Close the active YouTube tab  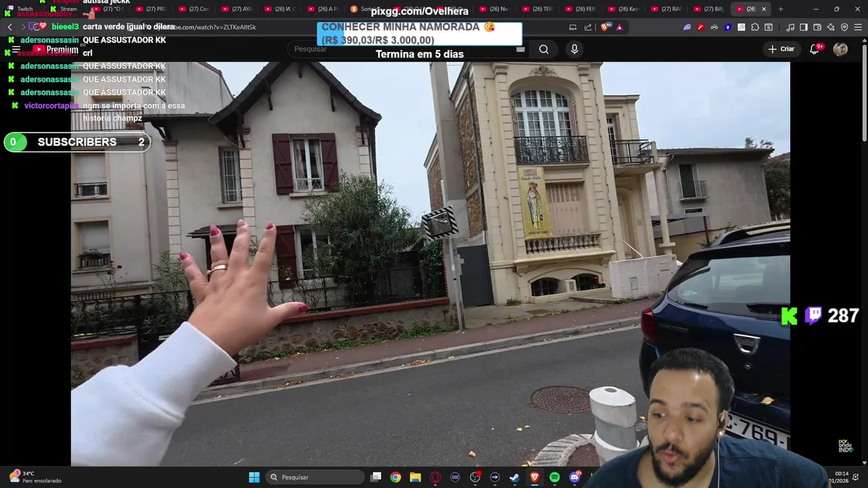(764, 9)
